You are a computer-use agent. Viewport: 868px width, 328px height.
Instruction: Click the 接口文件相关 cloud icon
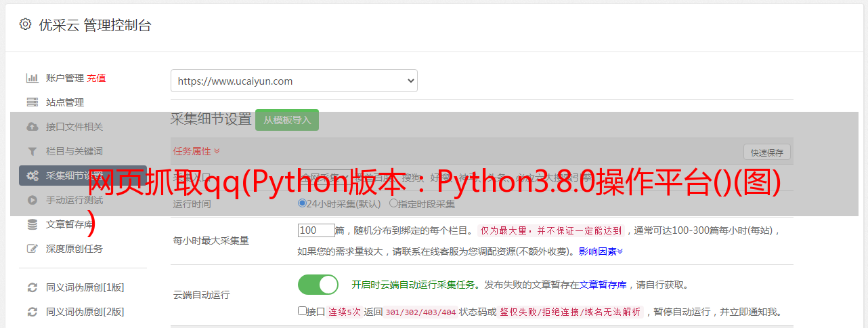[32, 127]
